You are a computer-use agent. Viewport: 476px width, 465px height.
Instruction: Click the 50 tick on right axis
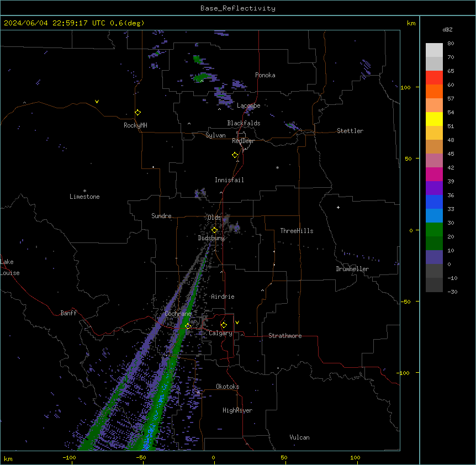click(408, 158)
